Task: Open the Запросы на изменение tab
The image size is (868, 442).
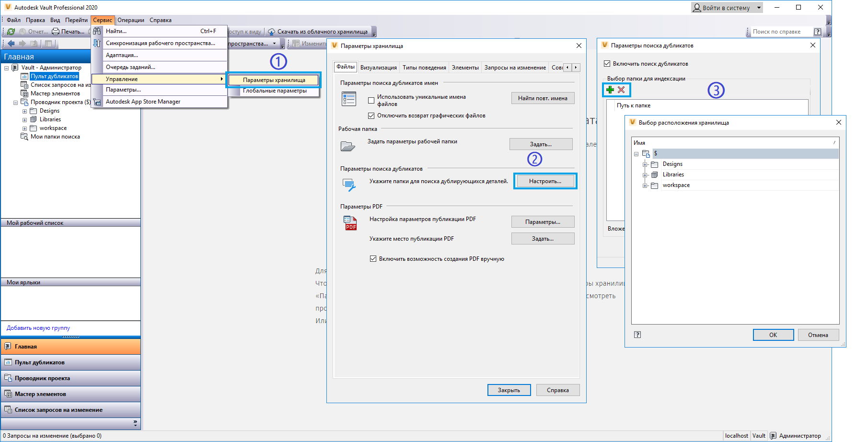Action: coord(515,68)
